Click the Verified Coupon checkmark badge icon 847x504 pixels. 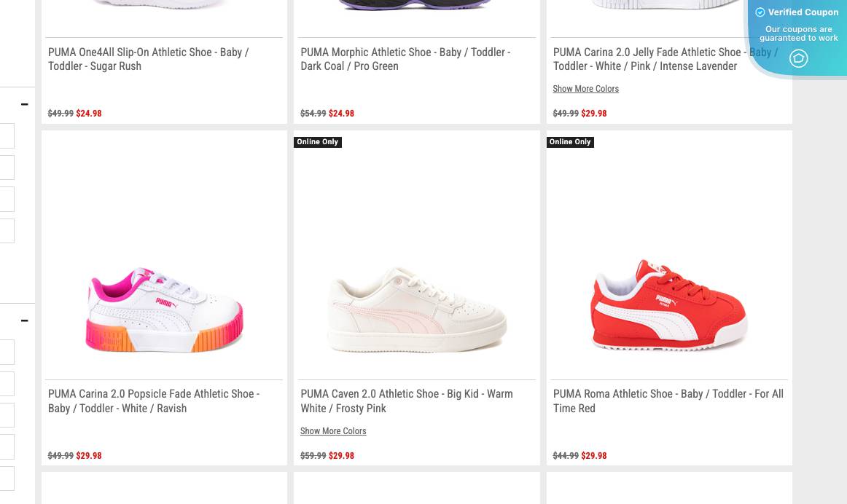coord(760,12)
